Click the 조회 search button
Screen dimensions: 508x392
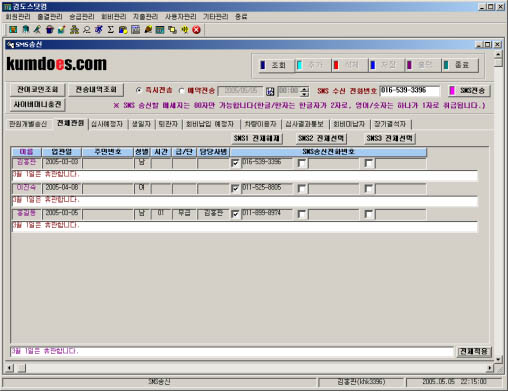(275, 65)
